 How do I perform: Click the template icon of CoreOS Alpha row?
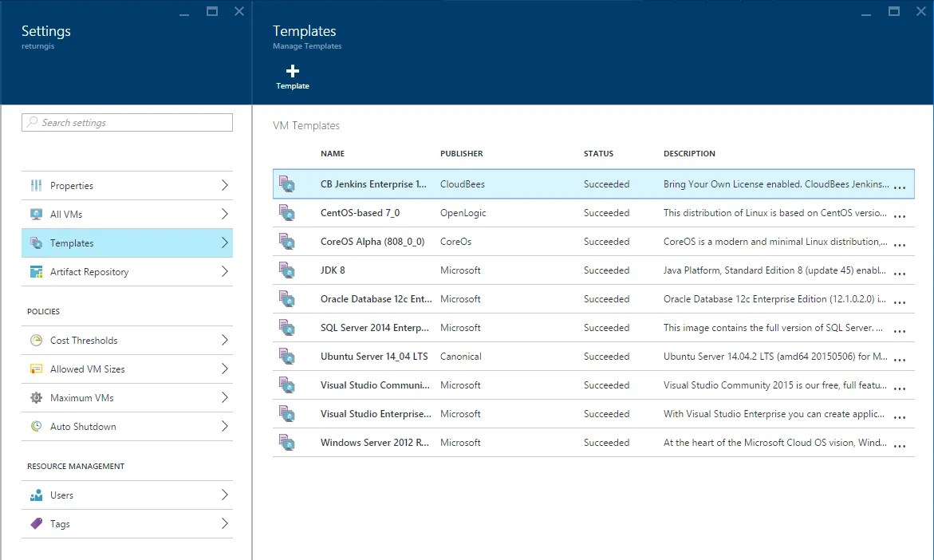pyautogui.click(x=287, y=241)
